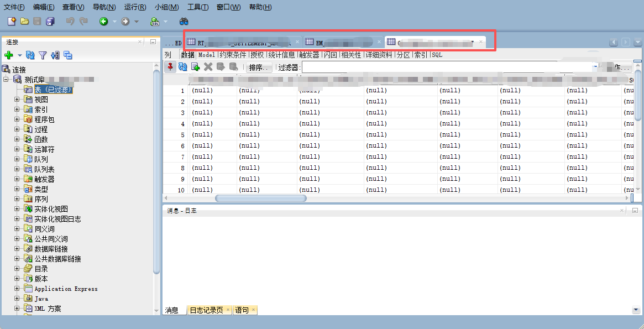Select the Application Express tree item
The width and height of the screenshot is (644, 329).
pos(66,289)
